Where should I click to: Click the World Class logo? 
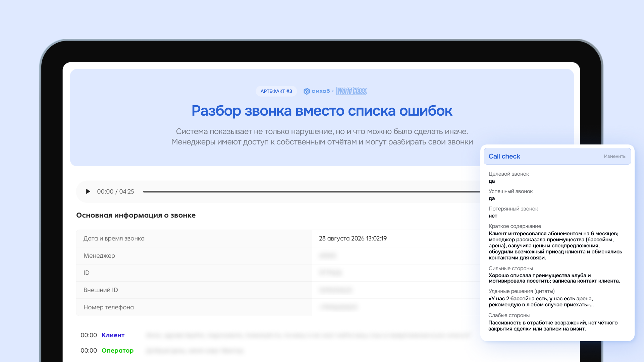tap(352, 91)
